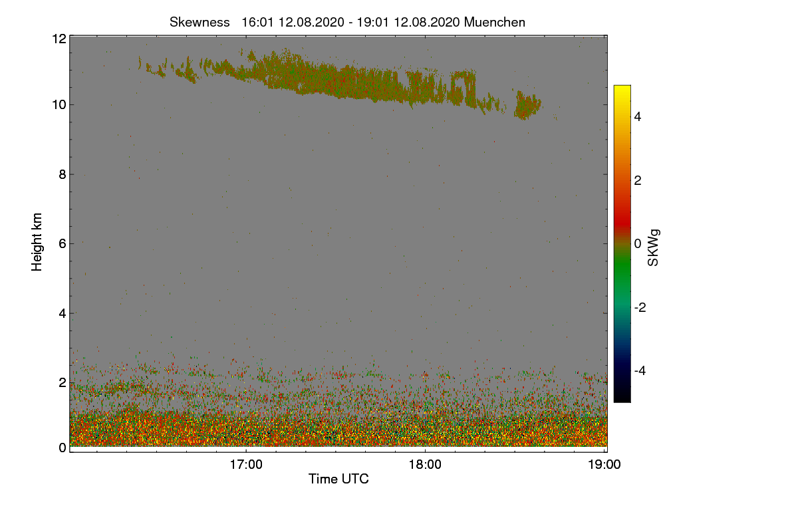Click the height tick label 8

tap(63, 174)
